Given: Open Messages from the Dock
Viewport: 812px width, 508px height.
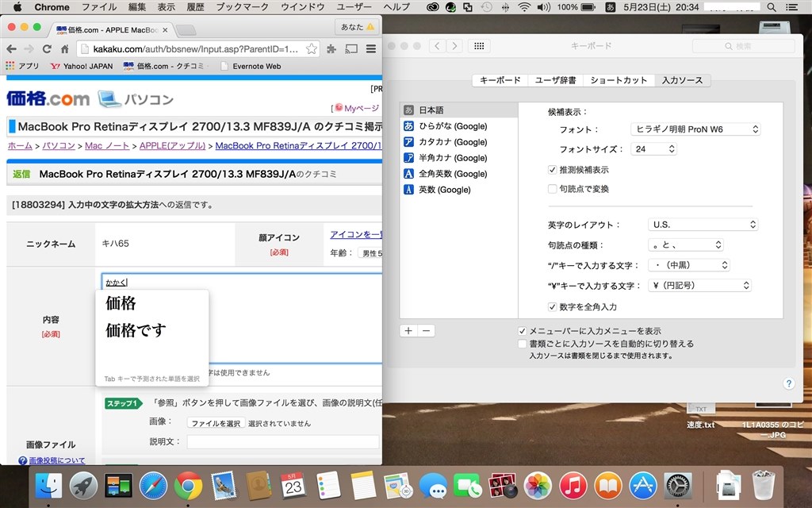Looking at the screenshot, I should pyautogui.click(x=433, y=486).
